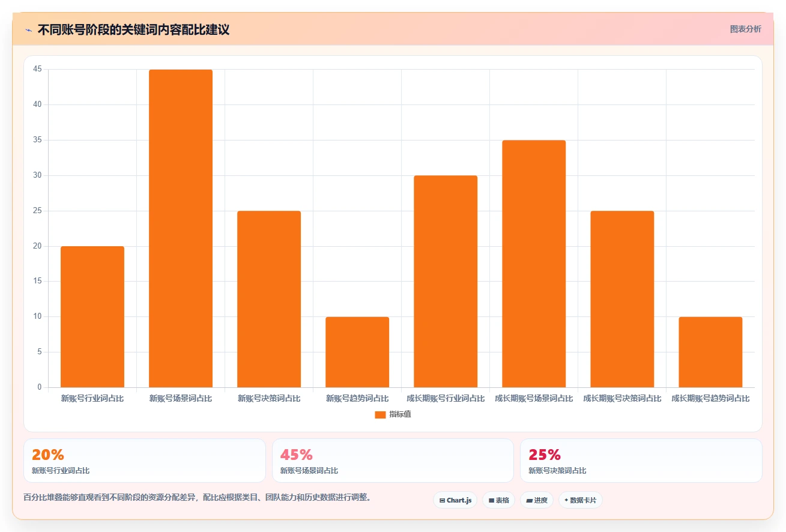Viewport: 786px width, 532px height.
Task: Click the 25% 新账号决策词占比 stat card
Action: tap(641, 461)
